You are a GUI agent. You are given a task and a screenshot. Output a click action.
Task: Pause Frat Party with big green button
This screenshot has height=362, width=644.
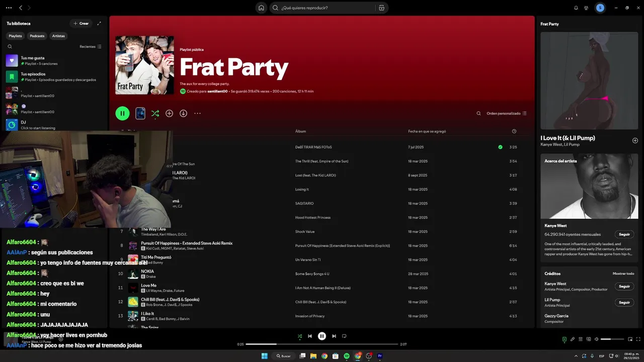122,113
